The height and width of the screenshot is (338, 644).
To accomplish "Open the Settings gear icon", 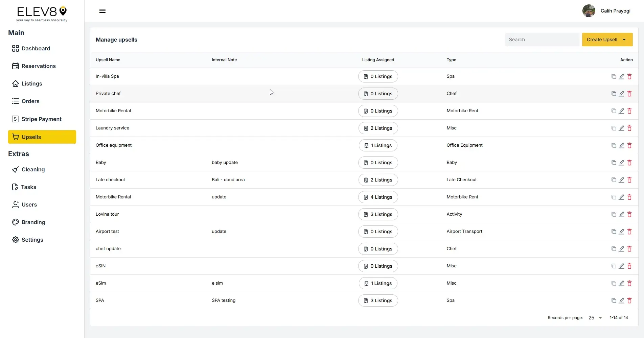I will (16, 240).
